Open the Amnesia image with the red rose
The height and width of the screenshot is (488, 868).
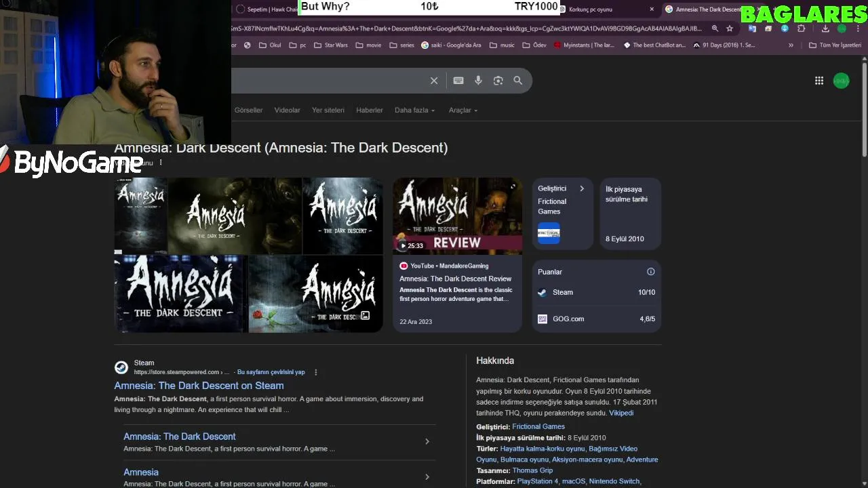click(x=315, y=293)
